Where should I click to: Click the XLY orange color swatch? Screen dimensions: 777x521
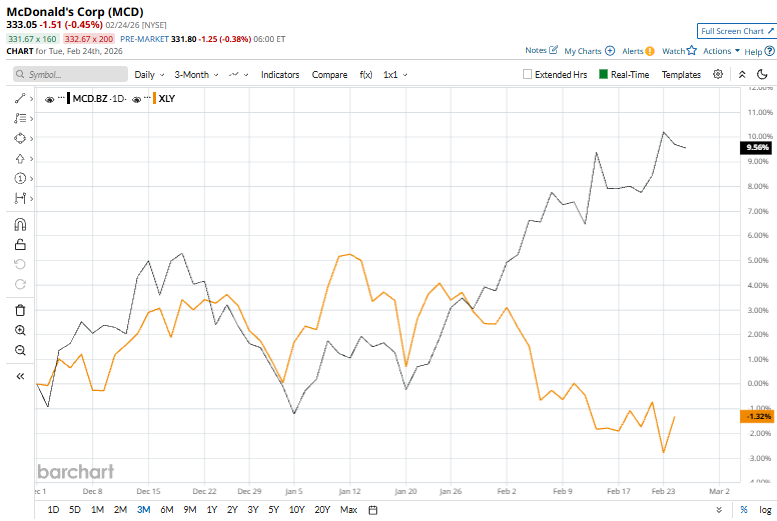(x=155, y=98)
